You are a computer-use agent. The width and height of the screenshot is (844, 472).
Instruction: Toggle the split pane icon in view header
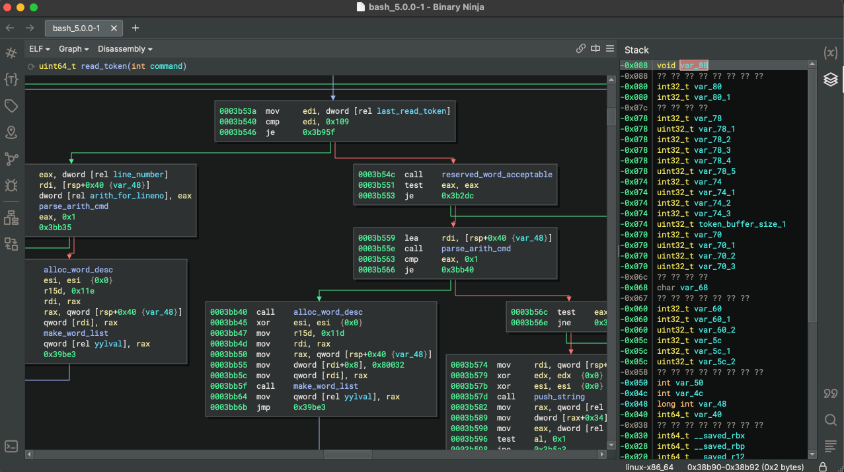[x=596, y=48]
